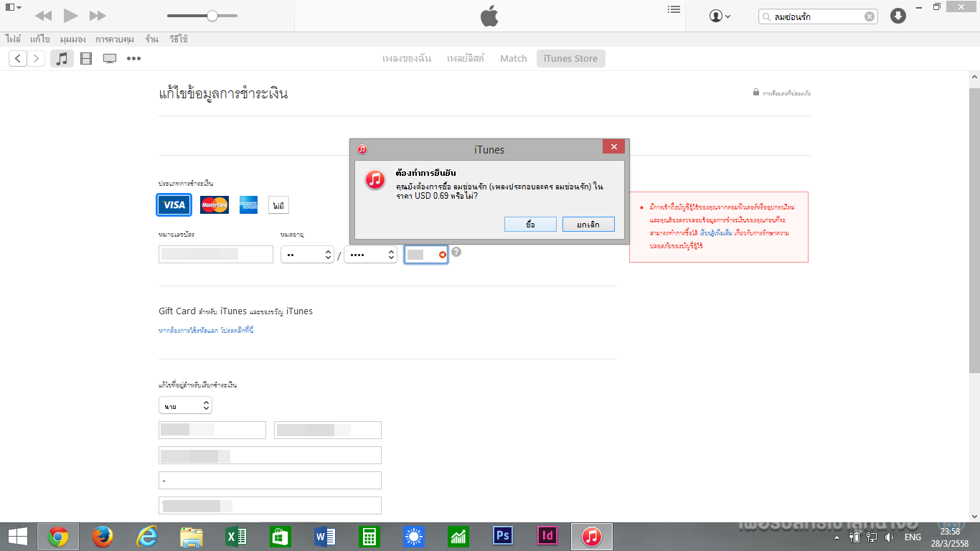Open the expiry month dropdown
The width and height of the screenshot is (980, 551).
[307, 254]
